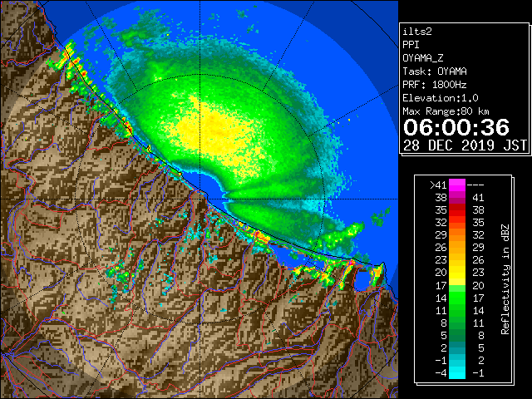Click the large "06:00:36" timestamp
The height and width of the screenshot is (399, 532).
click(x=456, y=127)
